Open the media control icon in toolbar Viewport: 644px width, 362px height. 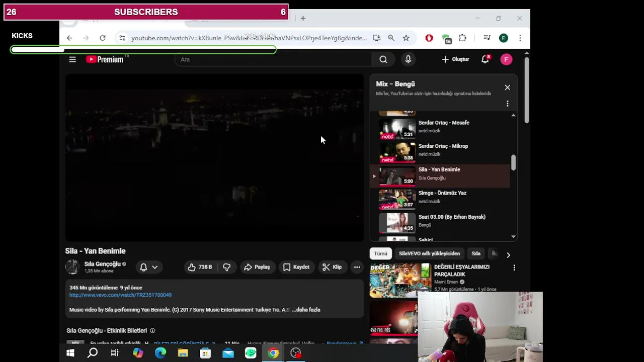tap(487, 38)
